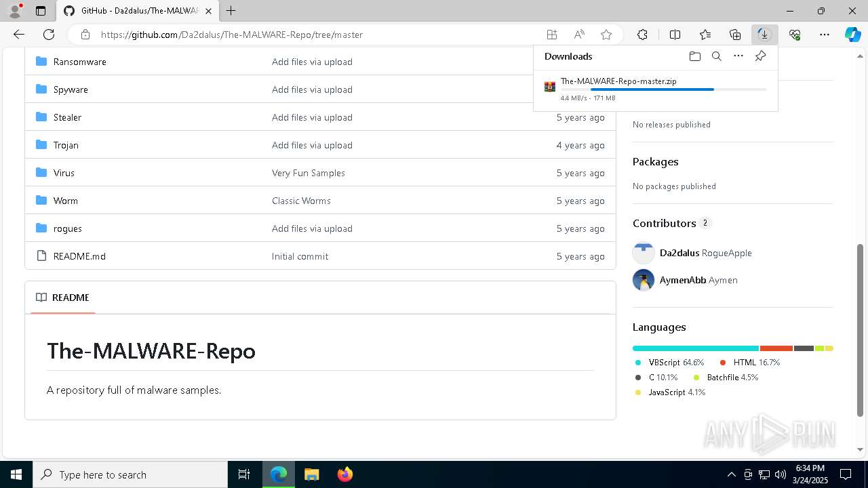Filter by Batchfile 4.5% language
Viewport: 868px width, 488px height.
(x=726, y=378)
